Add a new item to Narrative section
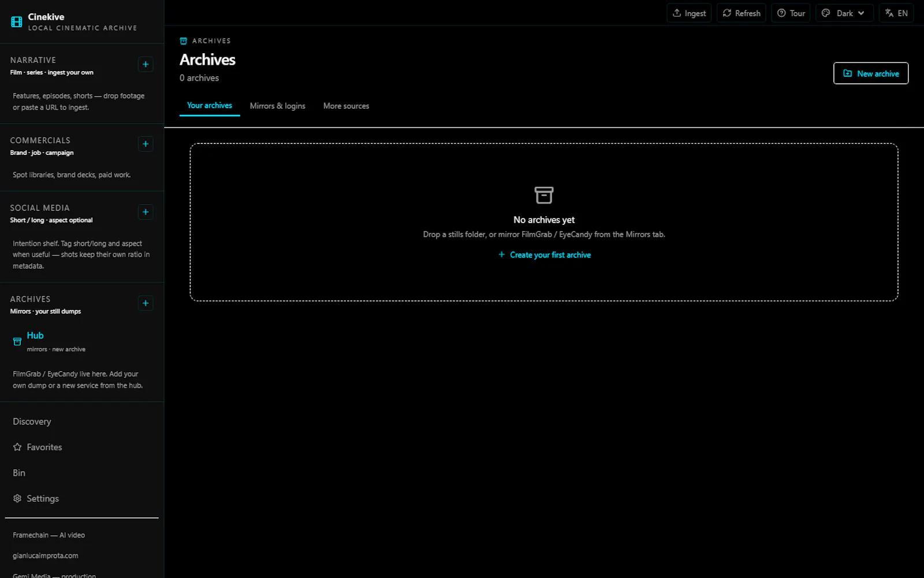The image size is (924, 578). (x=146, y=64)
